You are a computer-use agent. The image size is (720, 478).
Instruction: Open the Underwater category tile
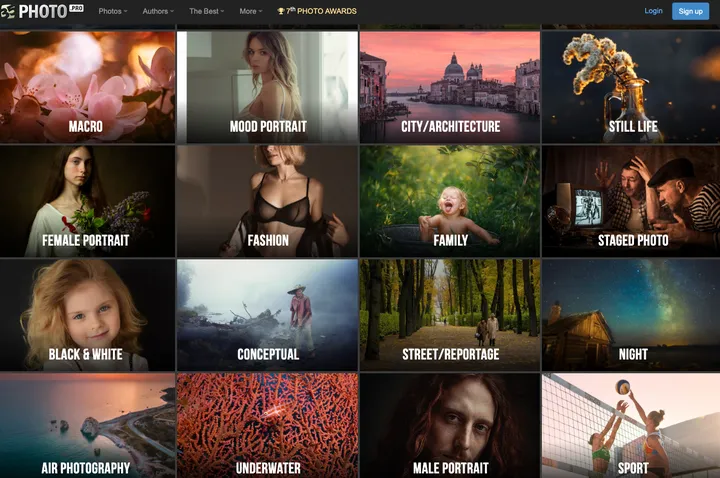(x=267, y=426)
